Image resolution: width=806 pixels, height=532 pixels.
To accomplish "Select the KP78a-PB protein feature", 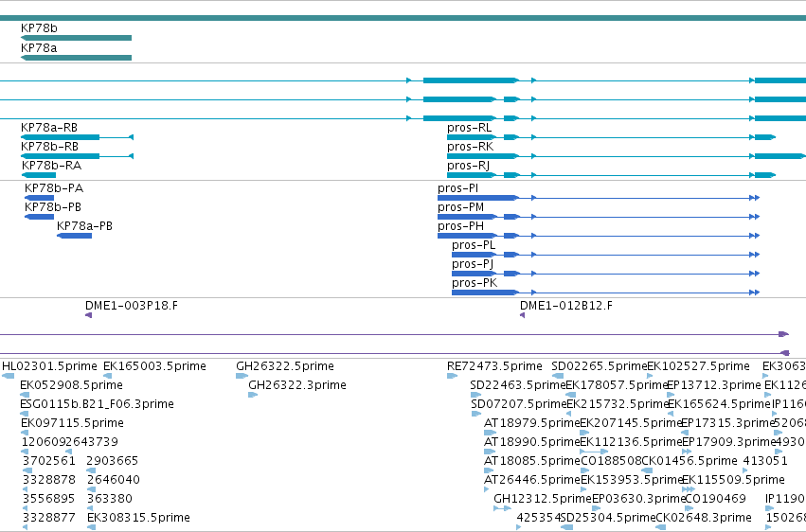I will [x=74, y=236].
